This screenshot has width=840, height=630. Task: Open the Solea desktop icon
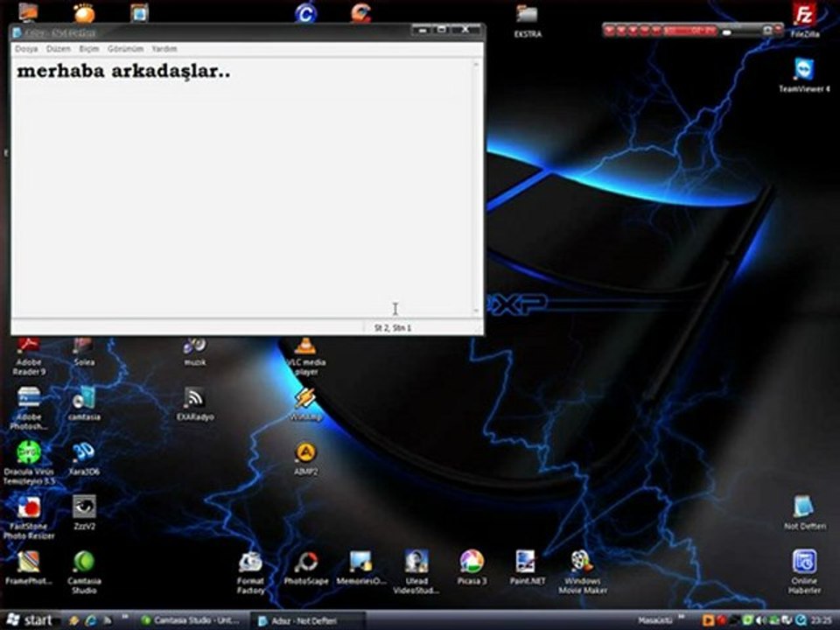click(x=84, y=353)
